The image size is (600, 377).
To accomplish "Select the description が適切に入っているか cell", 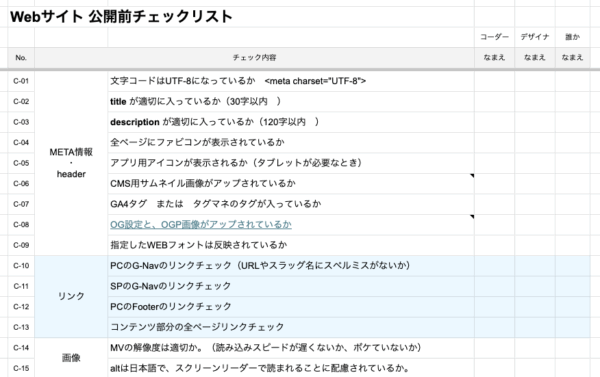I will pyautogui.click(x=291, y=122).
